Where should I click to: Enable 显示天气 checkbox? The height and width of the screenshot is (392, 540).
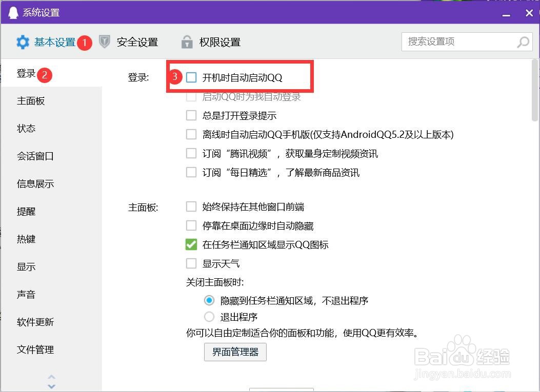[191, 263]
